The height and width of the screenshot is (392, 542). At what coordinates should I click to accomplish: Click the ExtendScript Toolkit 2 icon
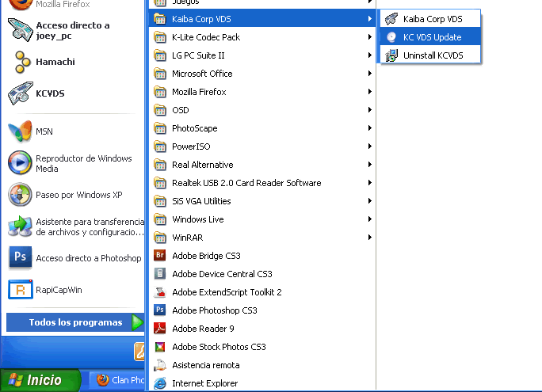[x=160, y=292]
